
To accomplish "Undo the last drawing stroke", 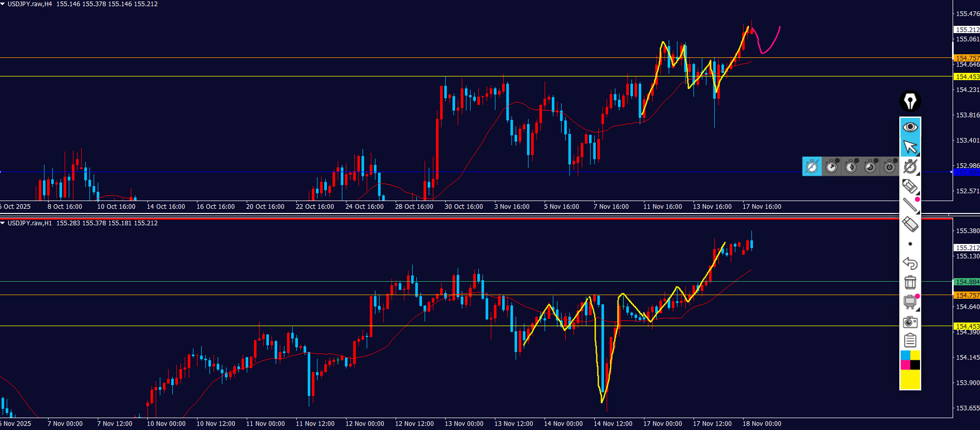I will pyautogui.click(x=910, y=263).
